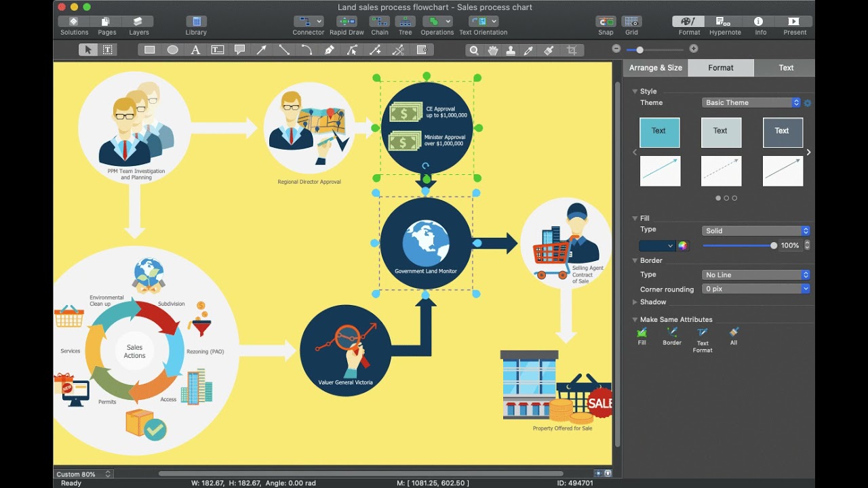Select the Stamp tool
Image resolution: width=868 pixels, height=488 pixels.
tap(511, 49)
